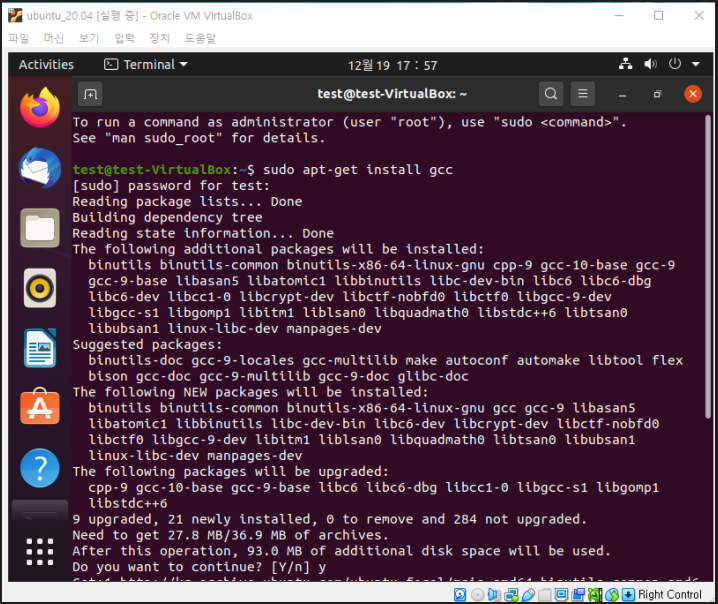Restore the terminal window size
Viewport: 718px width, 604px height.
[x=658, y=94]
